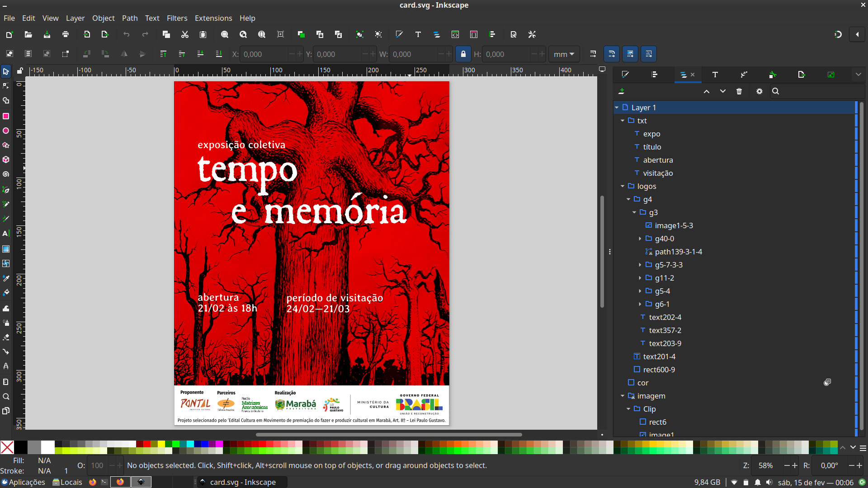Select the Star polygon tool
Screen dimensions: 868x488
[x=6, y=145]
